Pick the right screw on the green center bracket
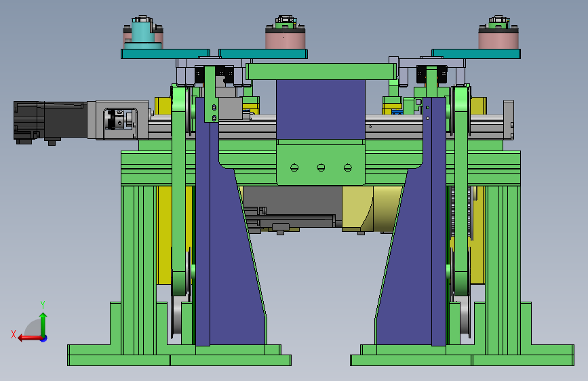The height and width of the screenshot is (381, 588). 348,167
